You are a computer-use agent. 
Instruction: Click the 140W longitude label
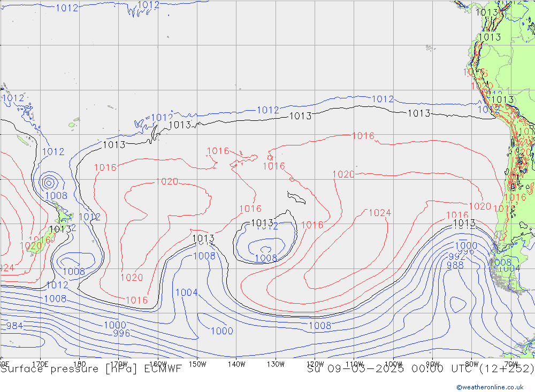tap(236, 364)
